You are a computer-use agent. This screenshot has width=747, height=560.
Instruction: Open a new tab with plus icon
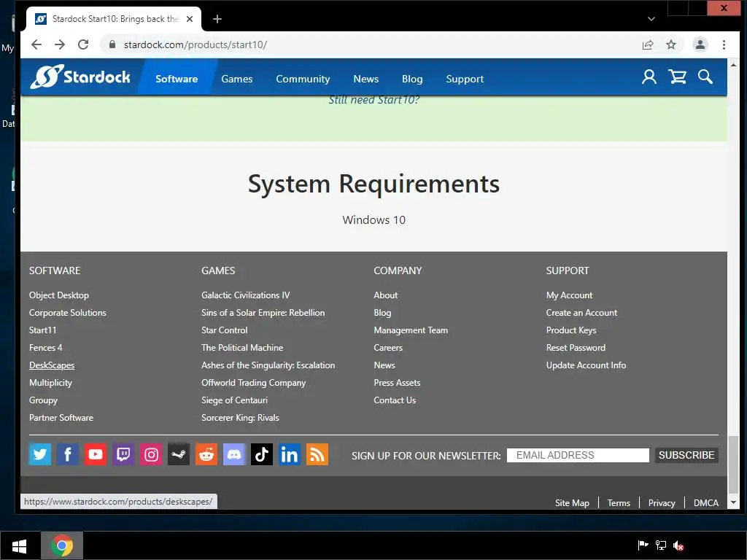217,19
